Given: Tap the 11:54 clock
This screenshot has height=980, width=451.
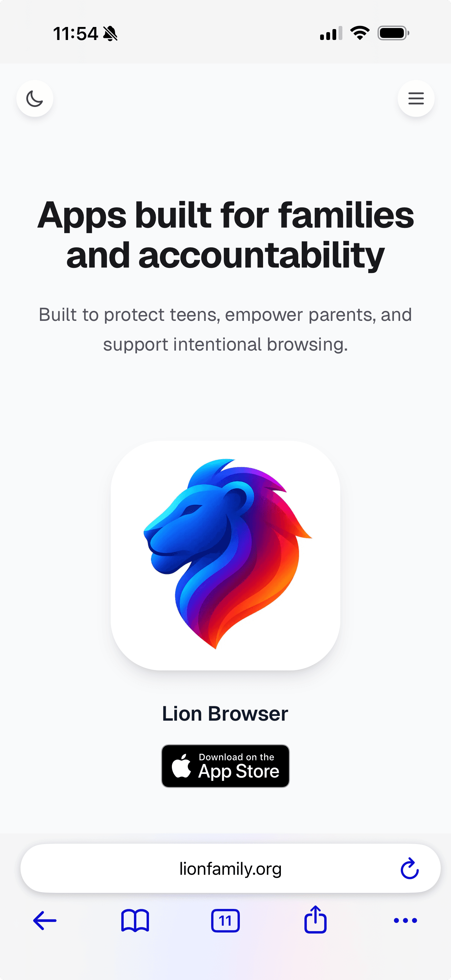Looking at the screenshot, I should tap(76, 33).
